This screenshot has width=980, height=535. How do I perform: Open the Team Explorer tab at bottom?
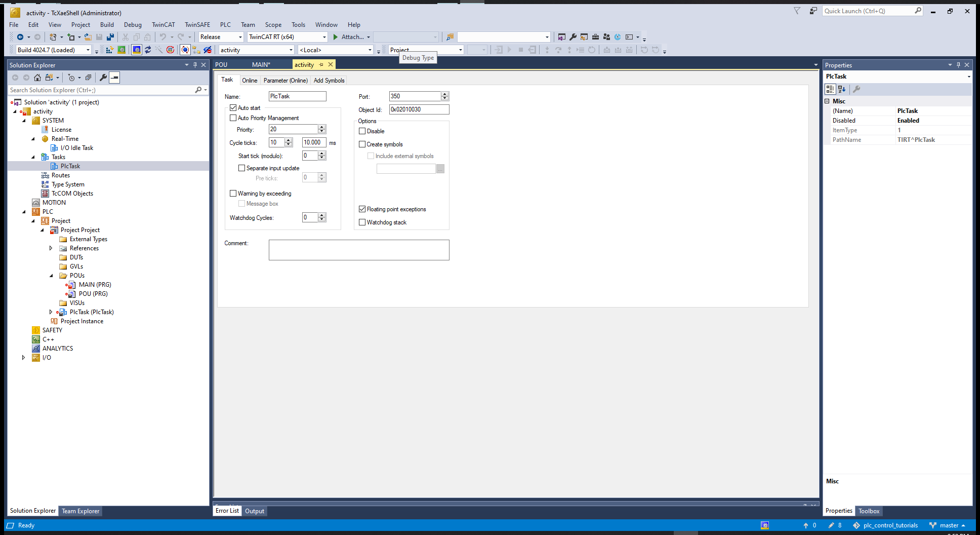tap(80, 511)
